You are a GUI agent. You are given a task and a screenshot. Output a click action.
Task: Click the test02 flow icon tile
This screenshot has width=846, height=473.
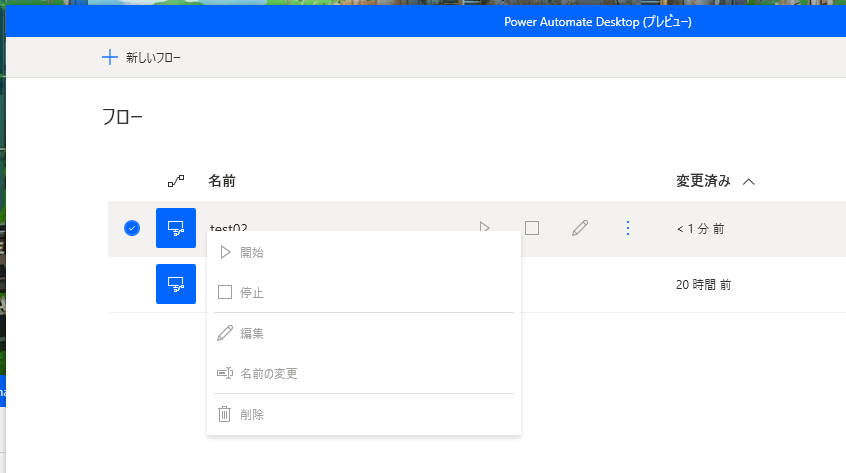click(x=176, y=228)
